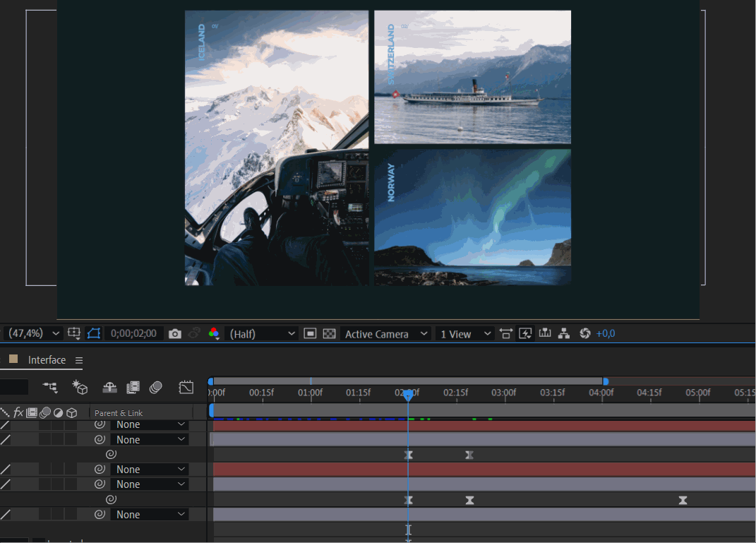Click the Graph Editor icon
Image resolution: width=756 pixels, height=543 pixels.
[x=186, y=387]
